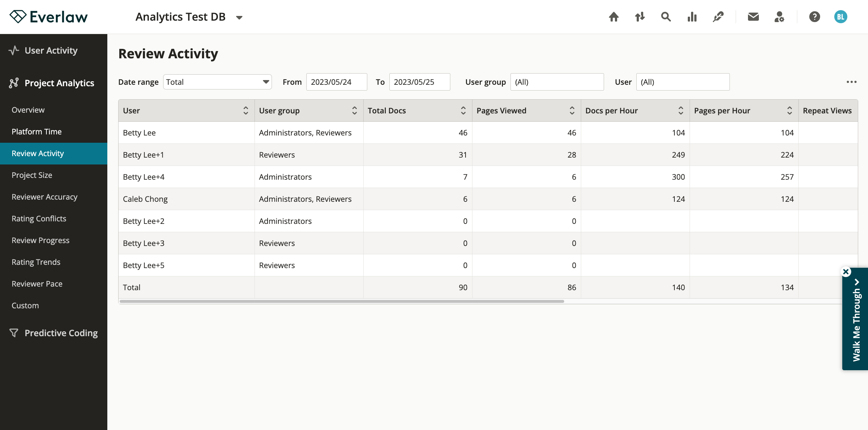Open project management user-gear icon
The width and height of the screenshot is (868, 430).
point(779,17)
